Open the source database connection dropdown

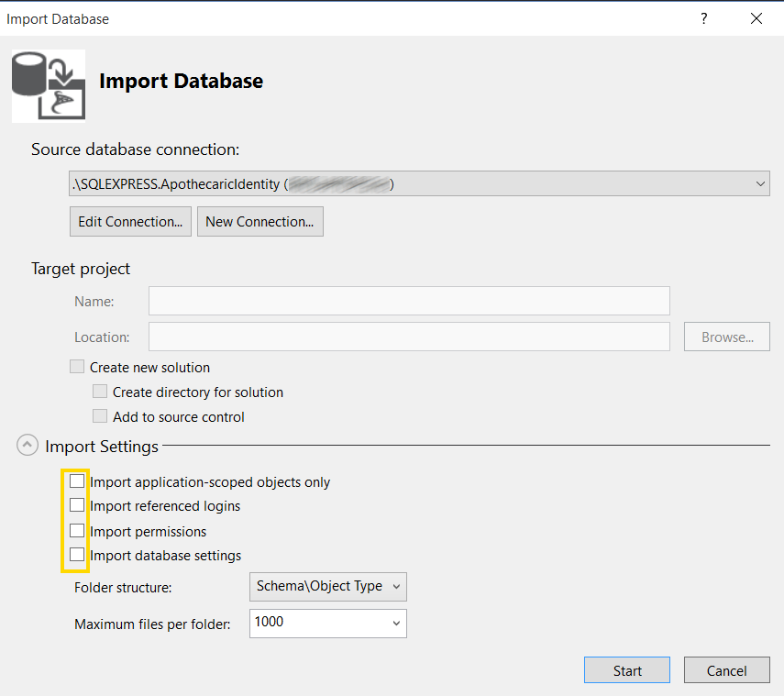760,184
